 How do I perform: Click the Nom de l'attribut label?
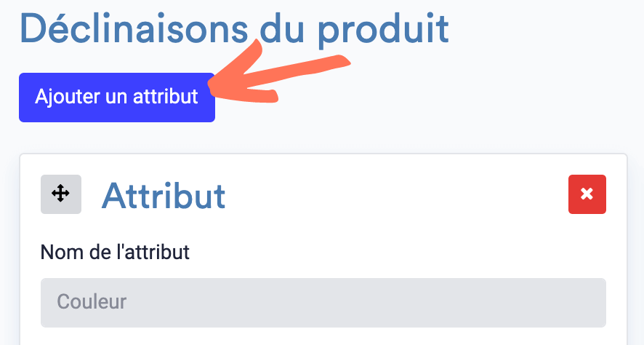tap(115, 252)
